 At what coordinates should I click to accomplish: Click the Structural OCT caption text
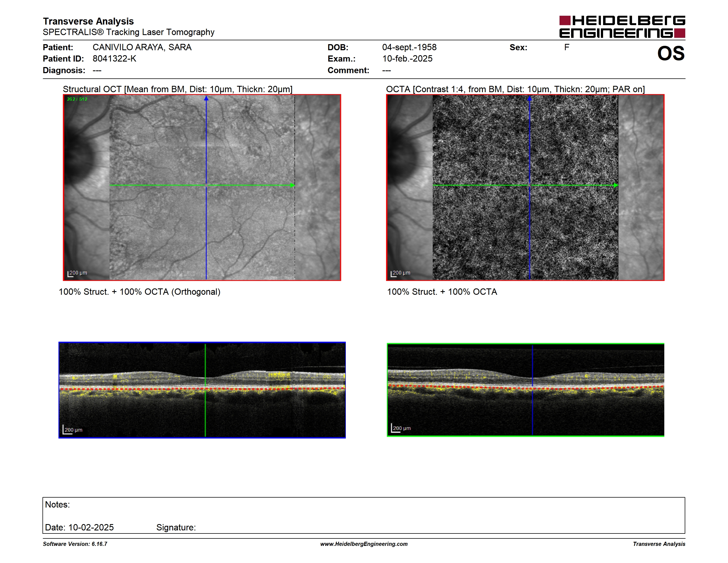click(x=178, y=89)
